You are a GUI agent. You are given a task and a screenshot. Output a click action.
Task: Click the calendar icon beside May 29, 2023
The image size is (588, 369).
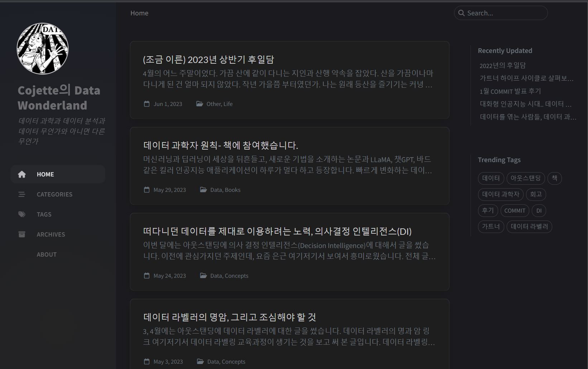(x=147, y=190)
